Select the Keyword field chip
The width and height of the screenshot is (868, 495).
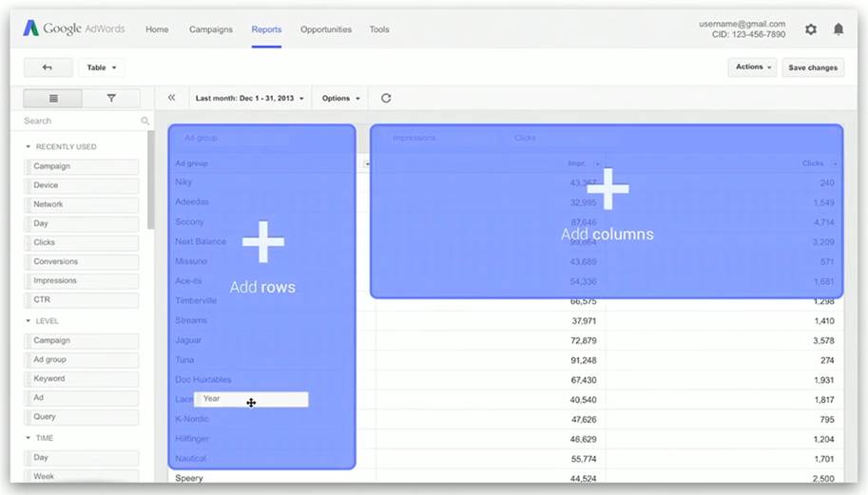pyautogui.click(x=82, y=379)
